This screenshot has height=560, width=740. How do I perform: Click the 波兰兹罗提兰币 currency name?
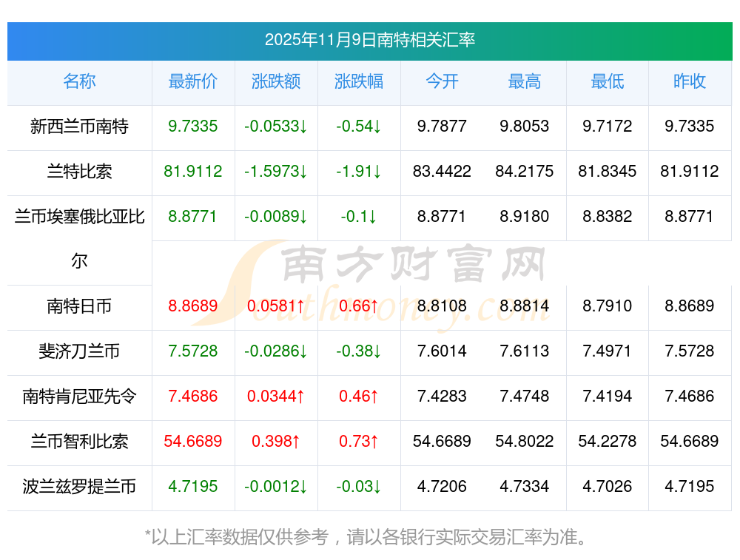[79, 487]
